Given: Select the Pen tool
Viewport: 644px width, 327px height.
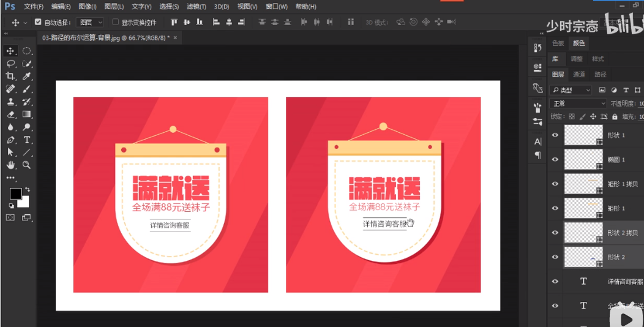Looking at the screenshot, I should pos(10,140).
